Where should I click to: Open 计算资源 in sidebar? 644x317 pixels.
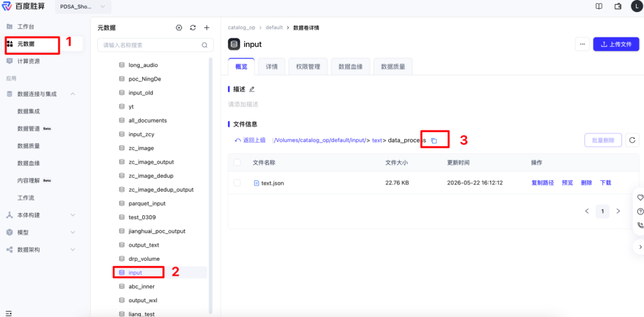pos(28,61)
